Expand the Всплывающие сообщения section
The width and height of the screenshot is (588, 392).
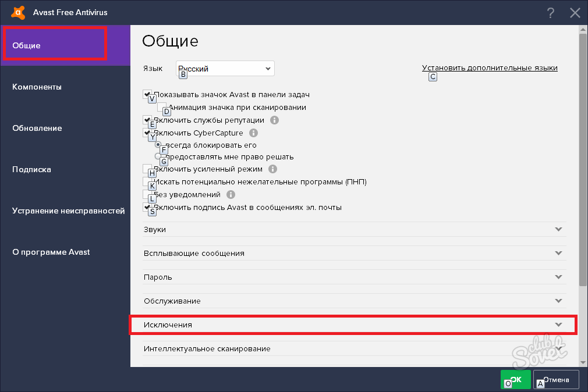(354, 254)
